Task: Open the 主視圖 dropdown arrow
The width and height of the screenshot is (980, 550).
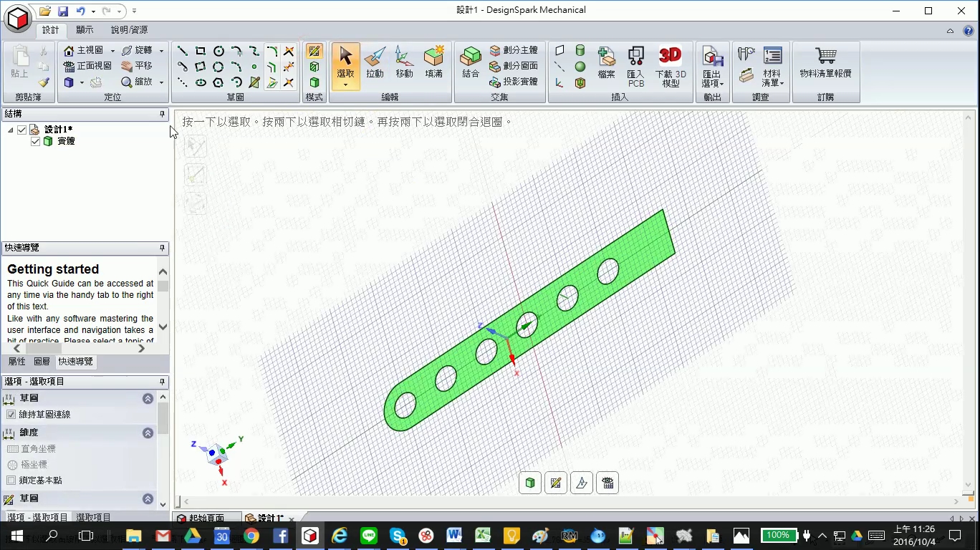Action: pos(112,51)
